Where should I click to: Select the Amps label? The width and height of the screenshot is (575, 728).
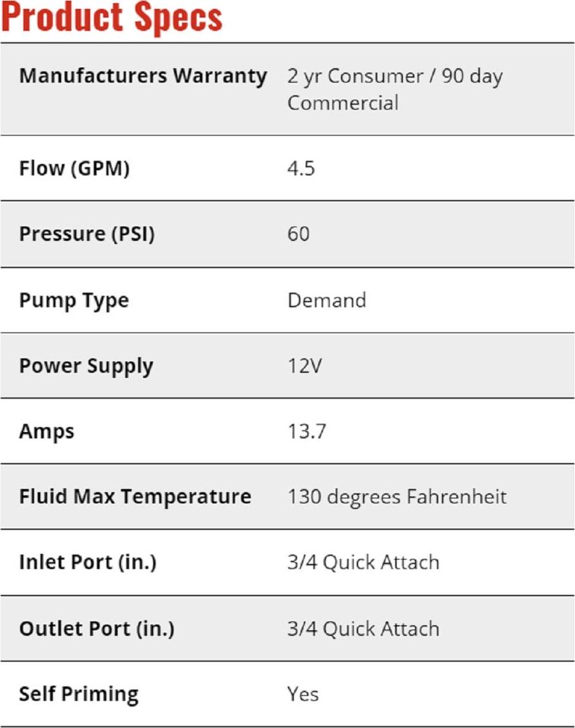(47, 432)
